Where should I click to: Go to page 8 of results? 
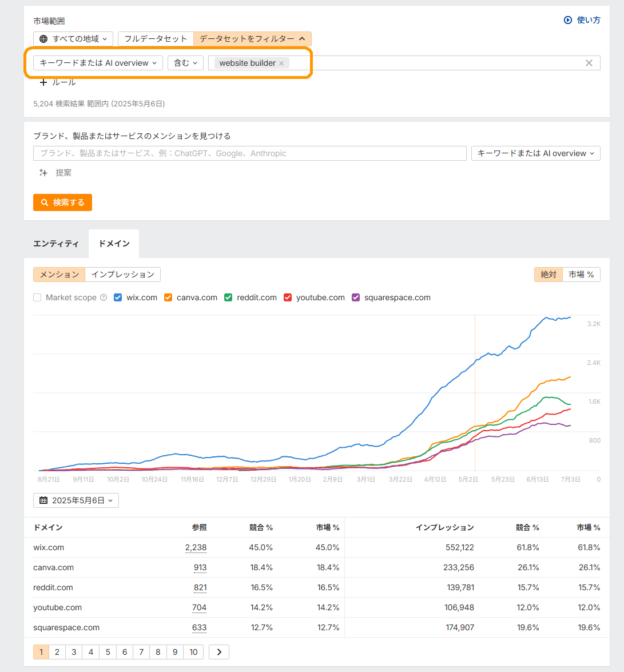(x=158, y=652)
